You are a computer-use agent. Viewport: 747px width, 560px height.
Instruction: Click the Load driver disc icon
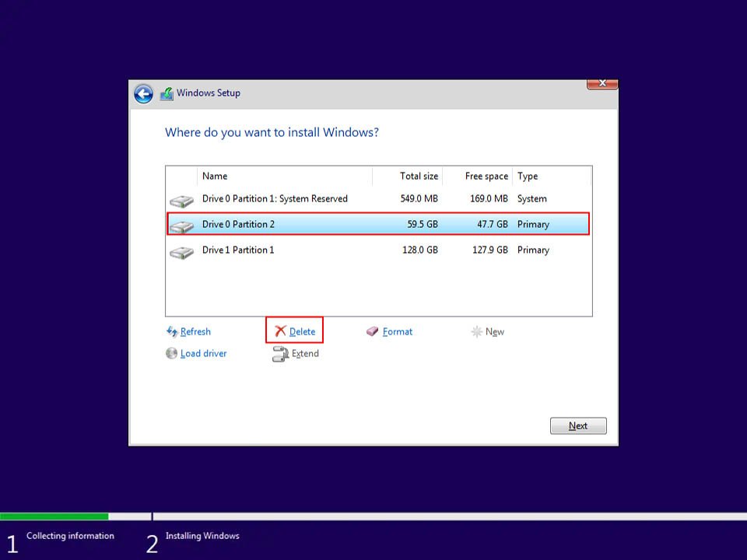coord(171,353)
